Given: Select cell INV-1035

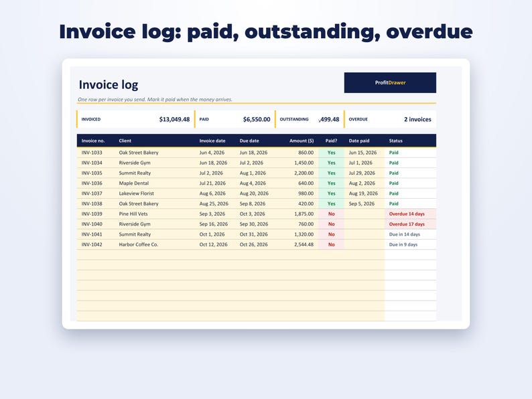Looking at the screenshot, I should point(92,173).
